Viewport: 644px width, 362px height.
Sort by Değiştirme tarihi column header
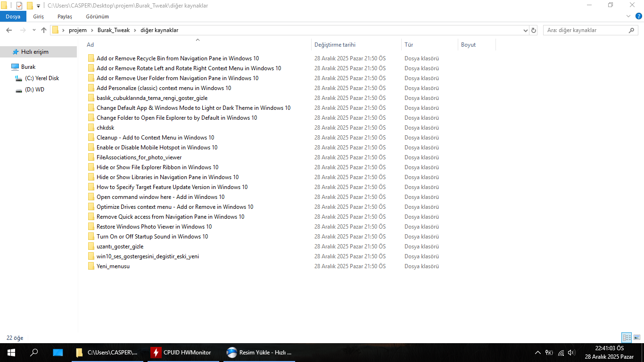pos(356,45)
